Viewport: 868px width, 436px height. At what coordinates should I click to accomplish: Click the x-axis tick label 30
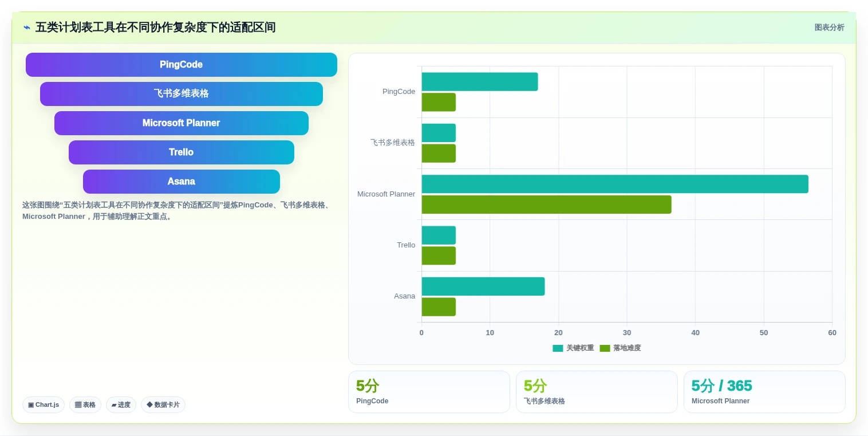627,333
